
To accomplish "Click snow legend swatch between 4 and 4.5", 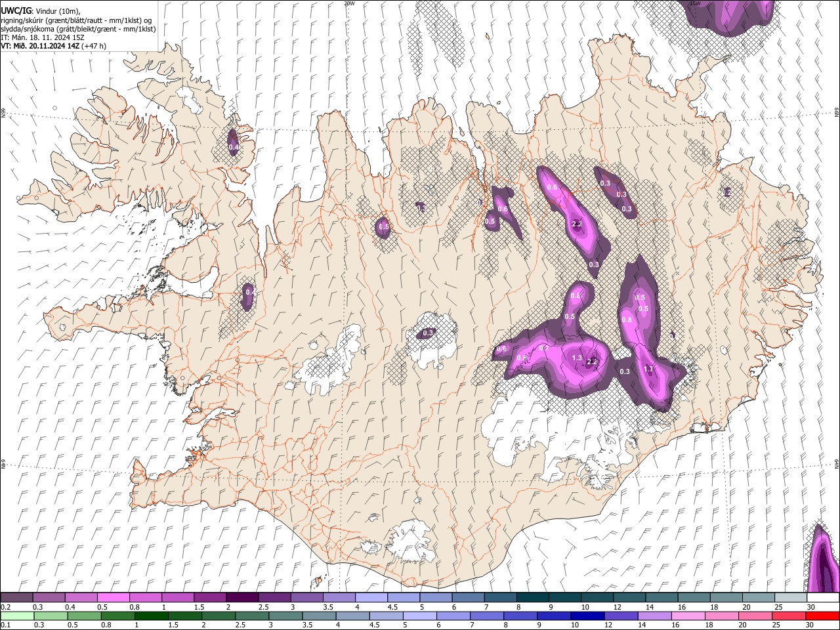I will pos(371,597).
